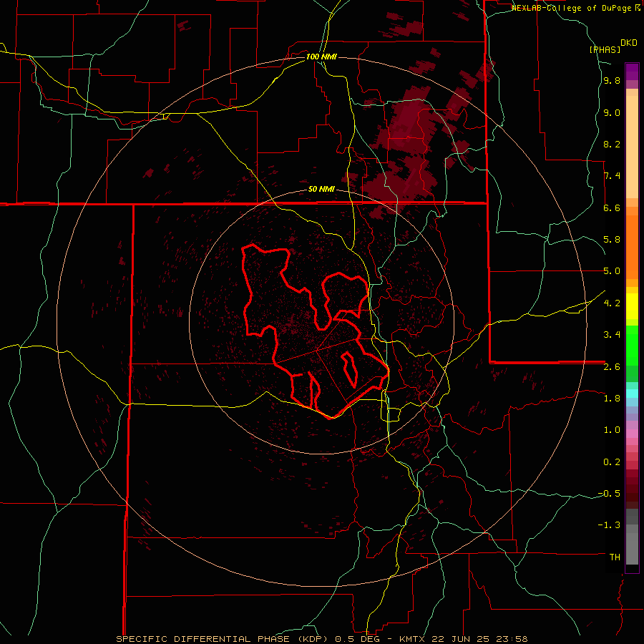
Task: Select the 100 NMI range ring label
Action: coord(321,57)
